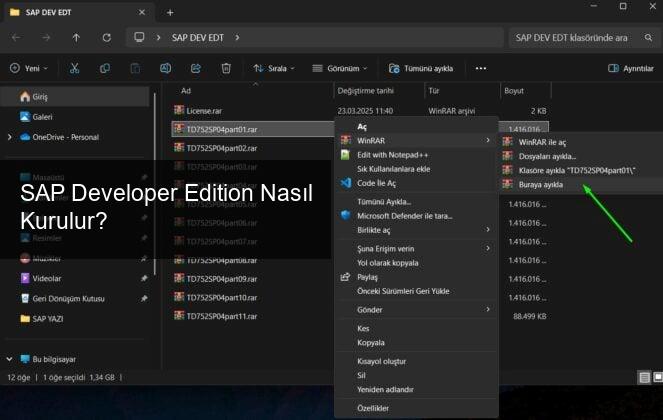
Task: Click the Tümünü ayıkla toolbar button
Action: tap(421, 68)
